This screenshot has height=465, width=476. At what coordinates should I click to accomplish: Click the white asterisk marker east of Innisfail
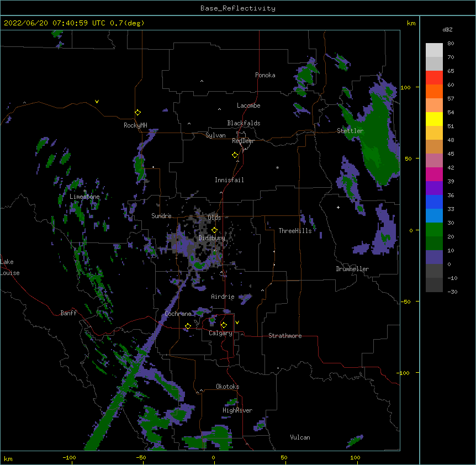[277, 167]
